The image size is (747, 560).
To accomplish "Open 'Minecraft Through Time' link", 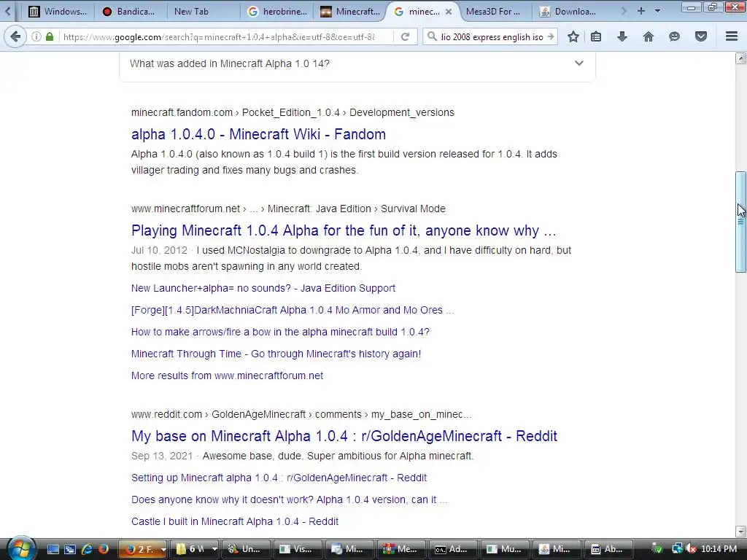I will pos(276,354).
